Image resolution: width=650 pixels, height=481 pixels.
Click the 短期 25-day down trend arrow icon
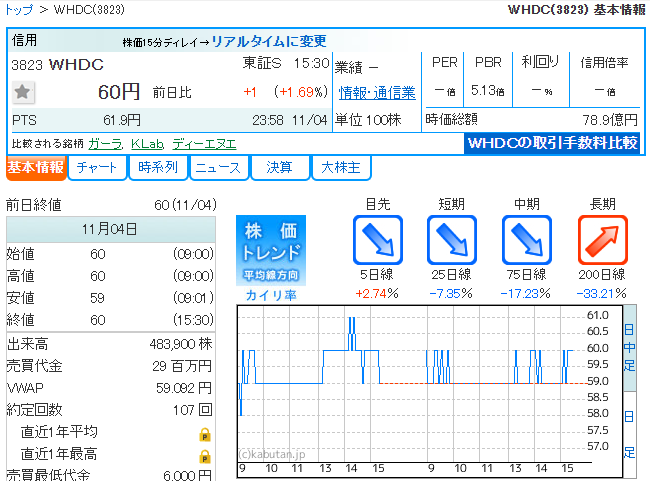tap(452, 240)
